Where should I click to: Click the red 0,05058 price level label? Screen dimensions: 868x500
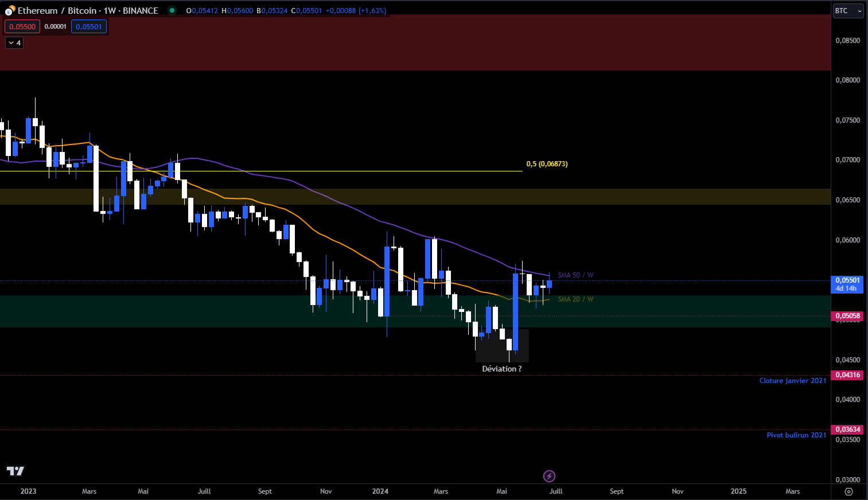tap(847, 315)
